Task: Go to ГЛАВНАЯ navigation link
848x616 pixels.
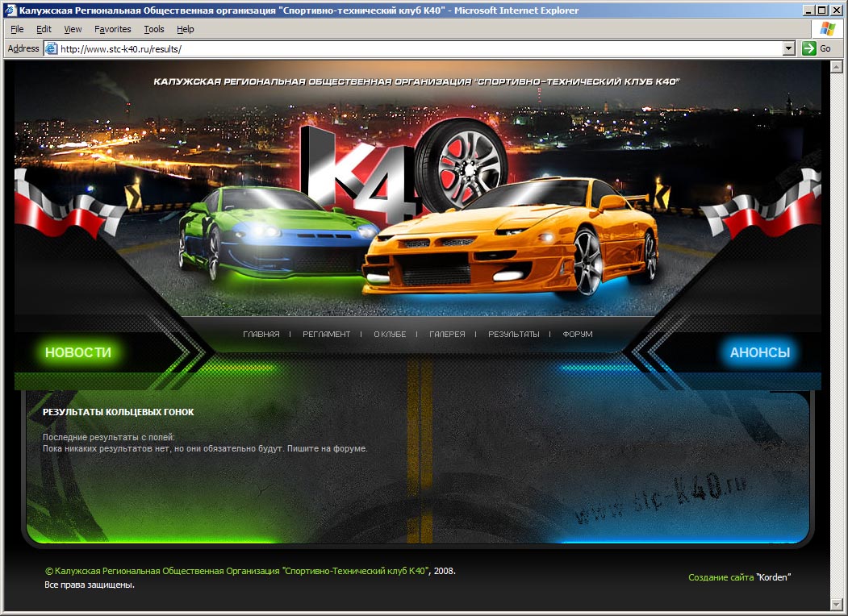Action: pos(261,334)
